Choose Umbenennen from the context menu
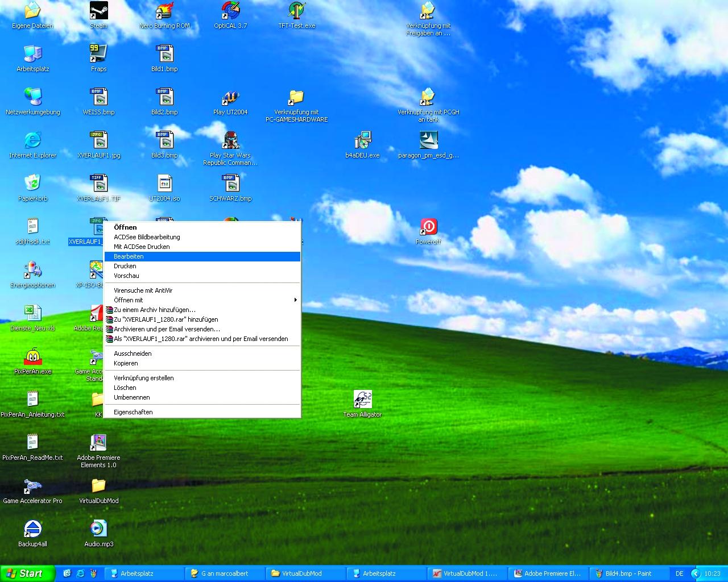This screenshot has height=582, width=728. 202,397
